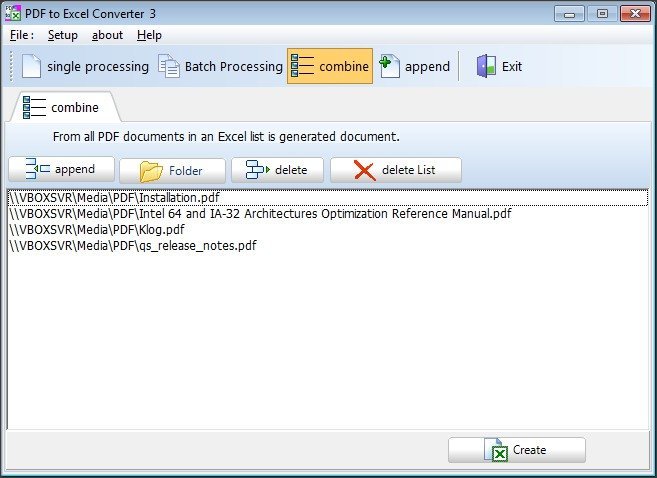Open the about menu
The height and width of the screenshot is (478, 657).
pos(107,35)
